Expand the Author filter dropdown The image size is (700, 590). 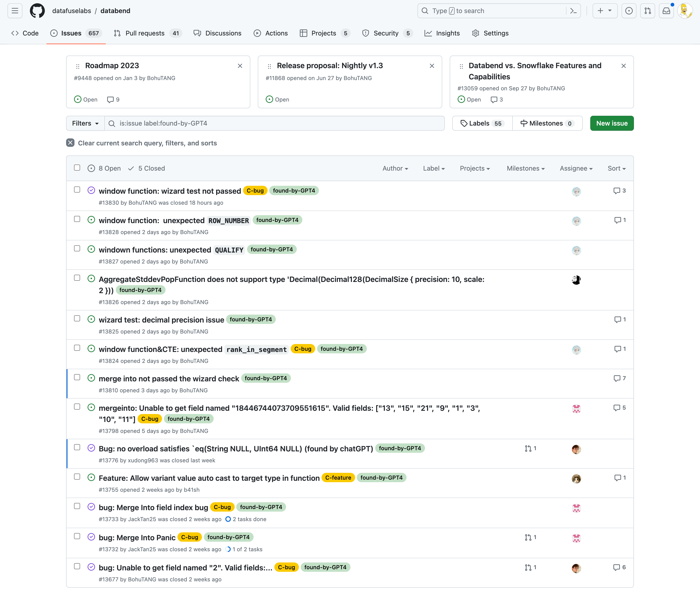[395, 169]
